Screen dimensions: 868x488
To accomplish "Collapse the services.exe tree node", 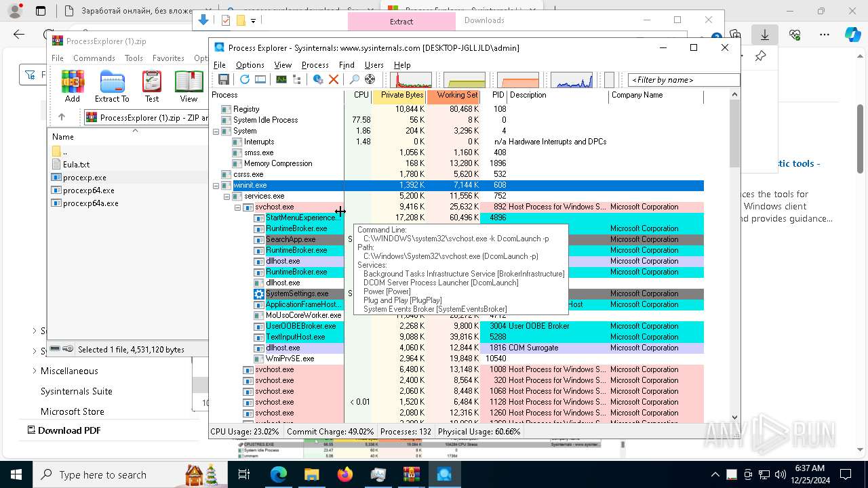I will pos(227,197).
